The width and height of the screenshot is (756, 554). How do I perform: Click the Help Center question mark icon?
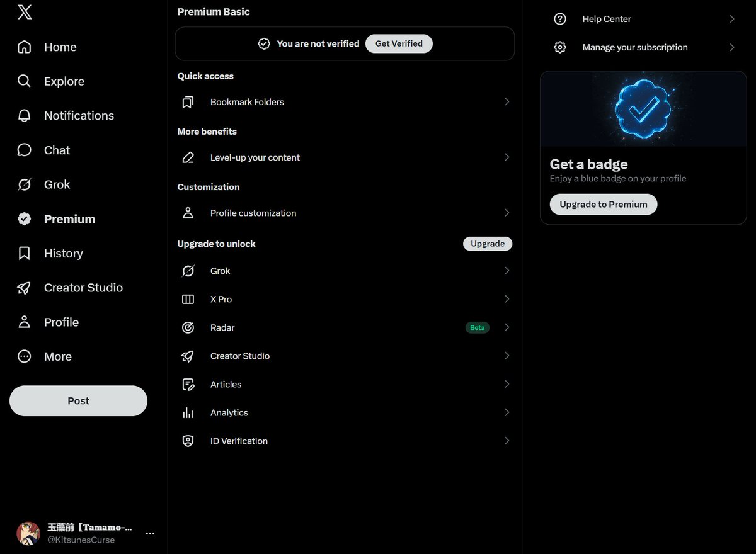click(x=560, y=19)
